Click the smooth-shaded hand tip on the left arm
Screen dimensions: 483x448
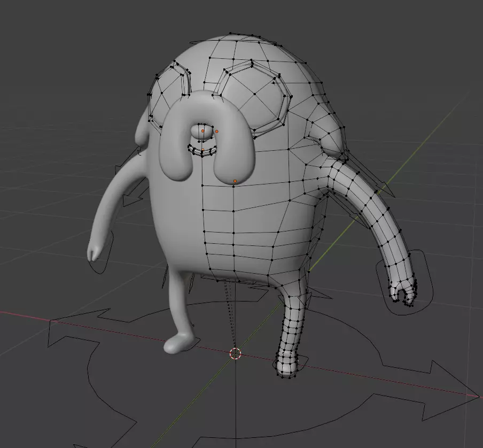[94, 253]
